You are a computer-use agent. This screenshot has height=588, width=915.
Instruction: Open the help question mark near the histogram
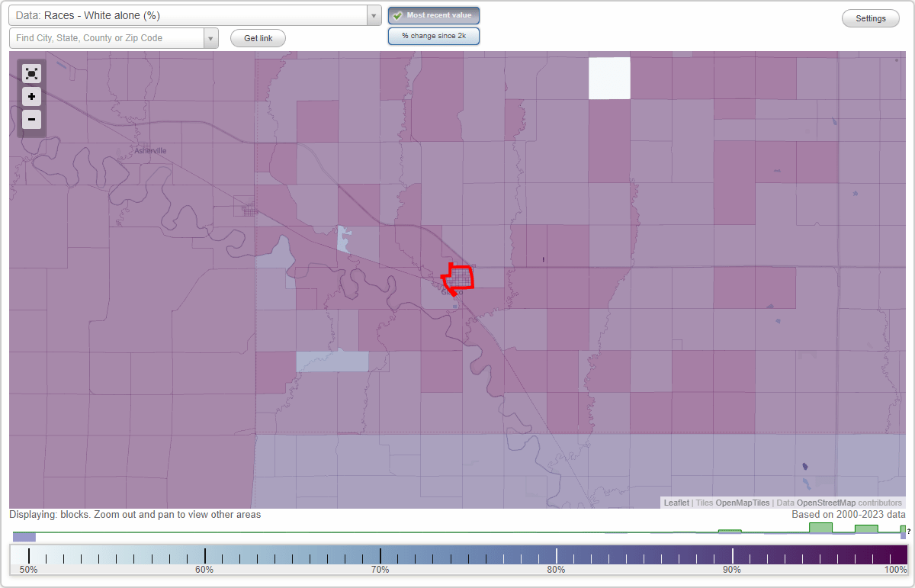coord(910,532)
